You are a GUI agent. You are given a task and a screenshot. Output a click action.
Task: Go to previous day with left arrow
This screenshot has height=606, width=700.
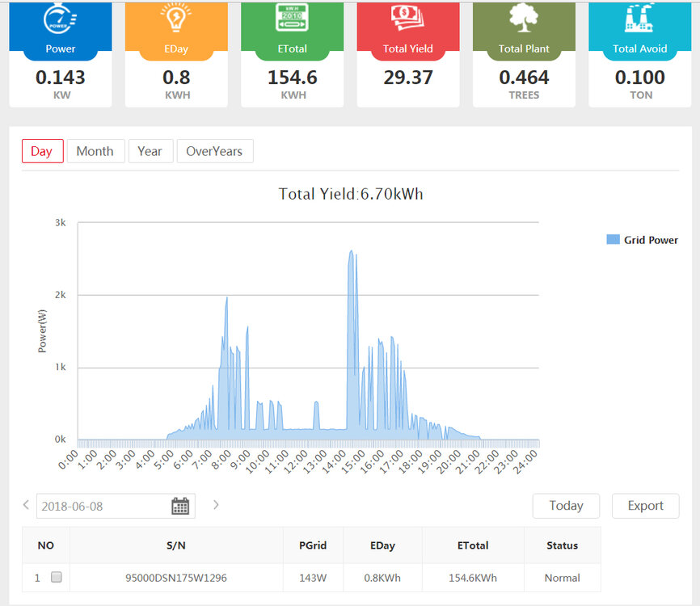(x=26, y=505)
